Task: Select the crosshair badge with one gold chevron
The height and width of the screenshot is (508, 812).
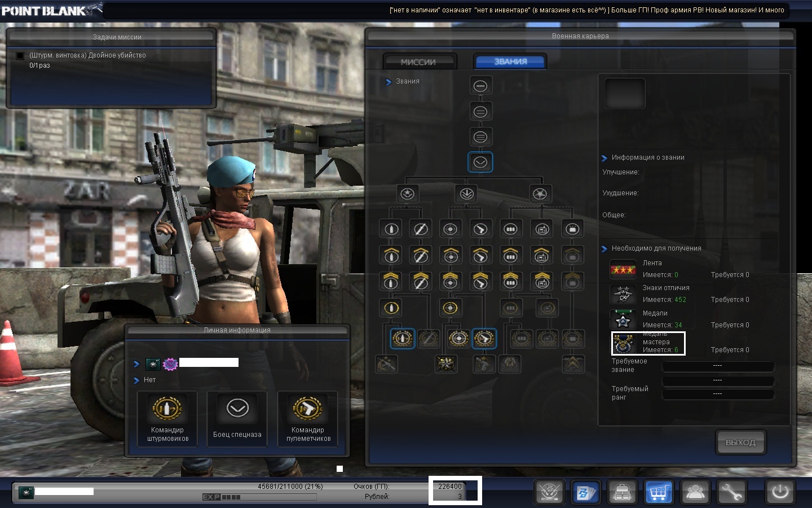Action: pyautogui.click(x=451, y=255)
